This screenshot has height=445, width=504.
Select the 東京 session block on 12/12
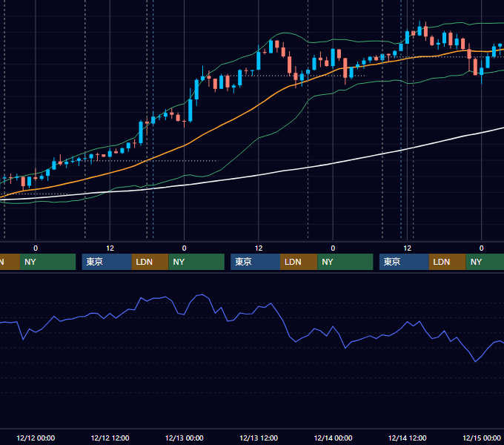pyautogui.click(x=107, y=262)
